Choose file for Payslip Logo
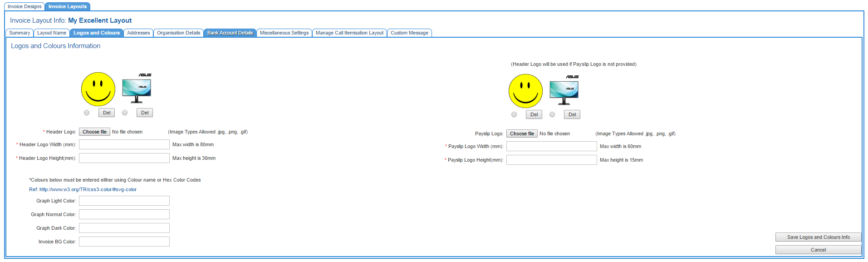 pyautogui.click(x=522, y=133)
